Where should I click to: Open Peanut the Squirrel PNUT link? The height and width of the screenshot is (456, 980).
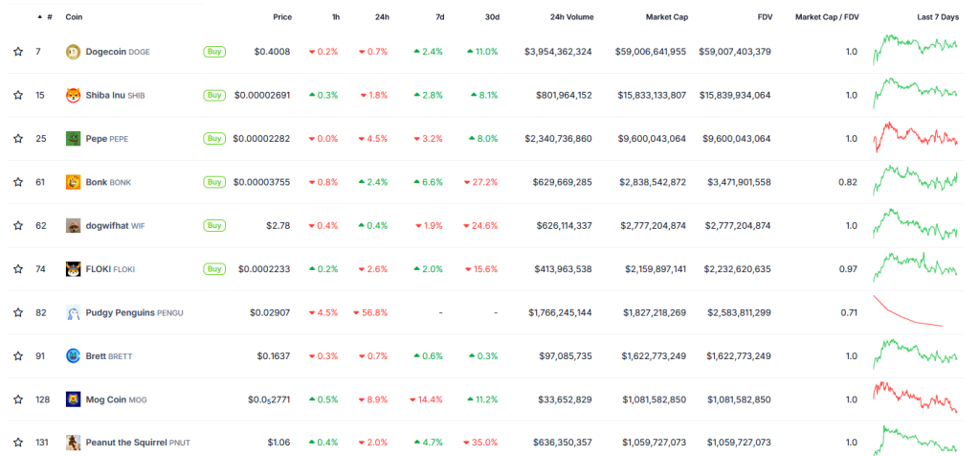(138, 443)
